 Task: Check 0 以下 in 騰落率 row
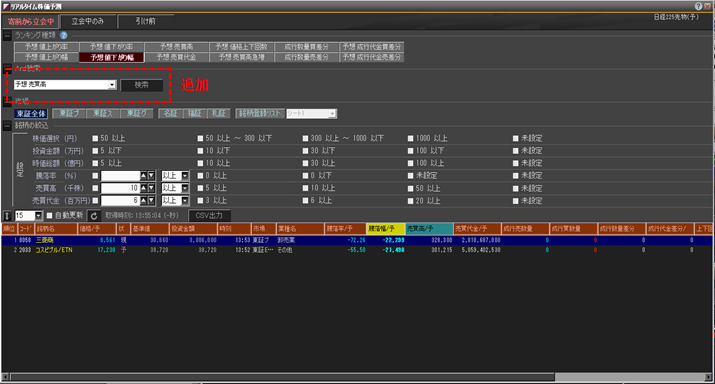(x=306, y=176)
